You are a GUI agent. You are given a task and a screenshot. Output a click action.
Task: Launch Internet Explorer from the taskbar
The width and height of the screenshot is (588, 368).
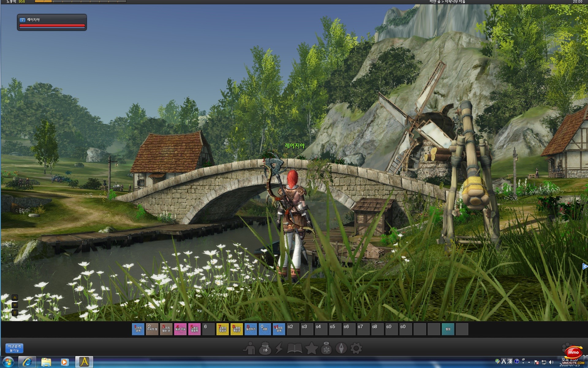click(27, 362)
